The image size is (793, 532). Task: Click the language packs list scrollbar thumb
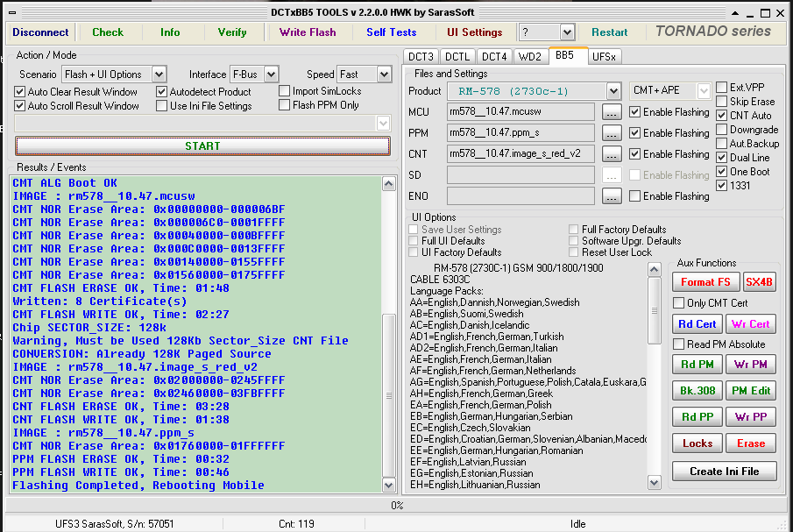[654, 310]
